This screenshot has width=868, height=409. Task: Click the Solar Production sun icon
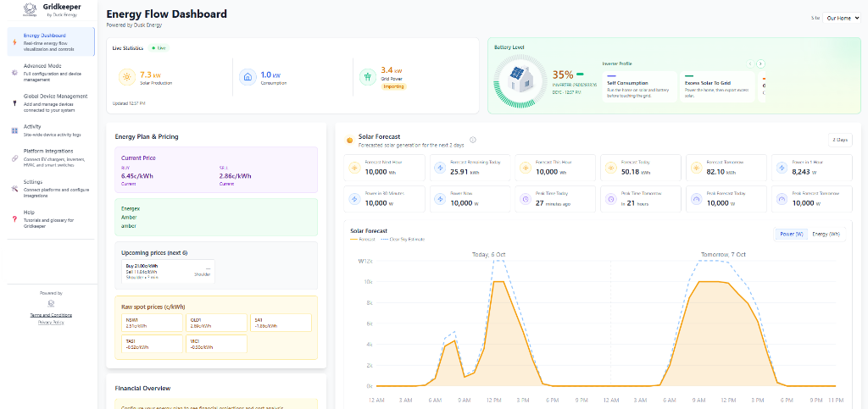[127, 77]
